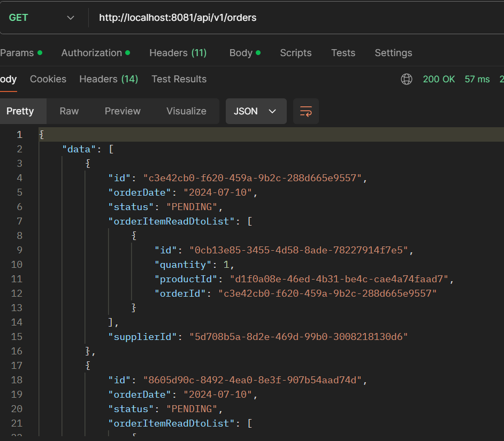Click id value 0cb13e85 on line 9
This screenshot has height=441, width=504.
pos(299,250)
